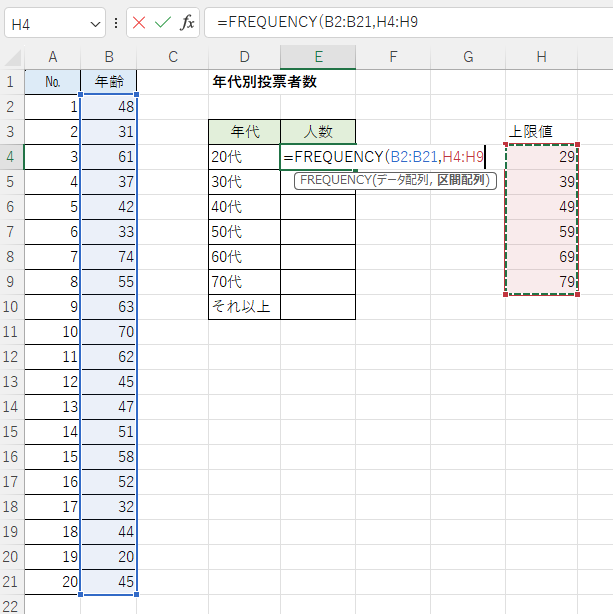Viewport: 613px width, 614px height.
Task: Open the Name Box dropdown arrow
Action: 95,22
